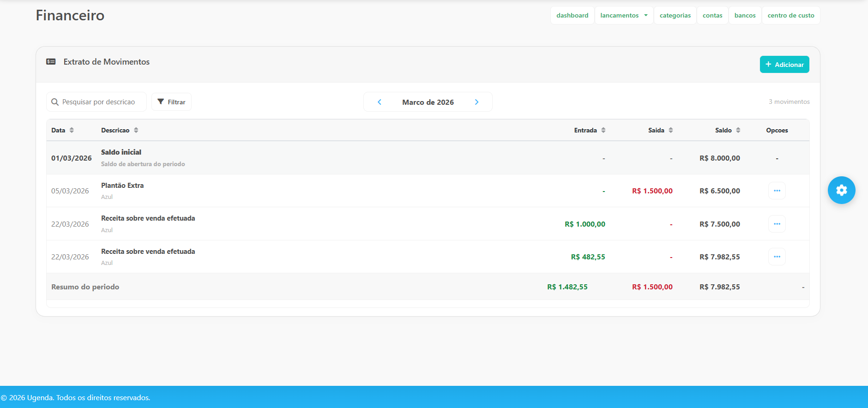
Task: Navigate to the dashboard tab
Action: (x=572, y=15)
